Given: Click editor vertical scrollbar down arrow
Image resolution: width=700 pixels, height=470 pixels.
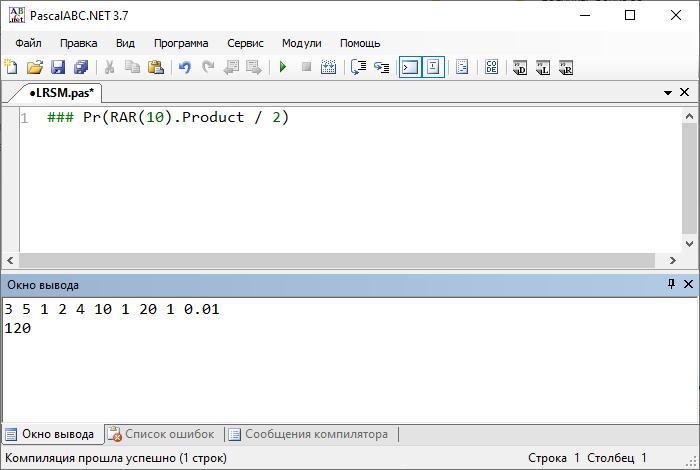Looking at the screenshot, I should [689, 244].
